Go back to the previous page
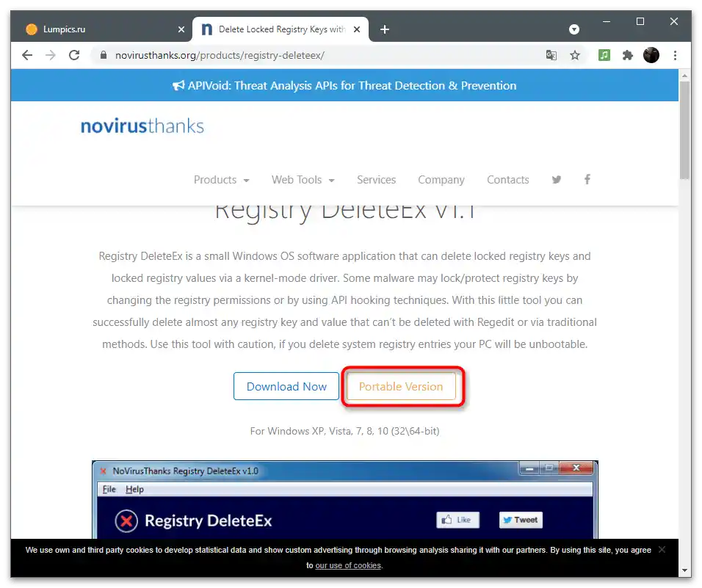 [x=27, y=55]
